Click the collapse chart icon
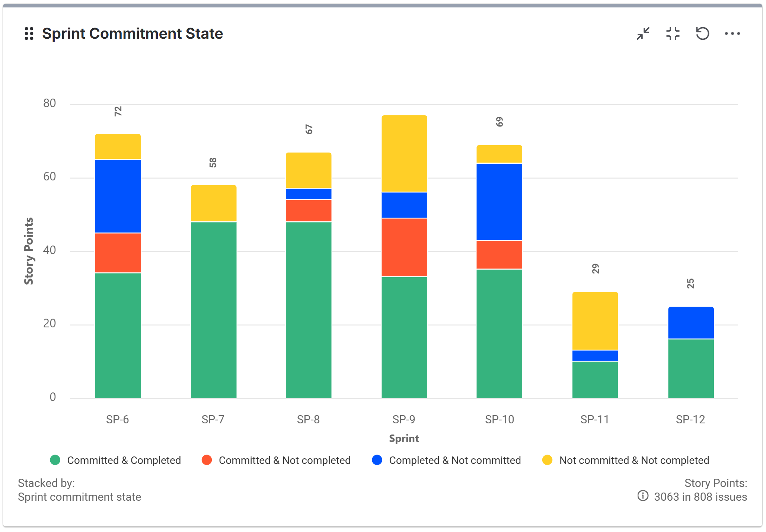This screenshot has height=532, width=766. 642,33
